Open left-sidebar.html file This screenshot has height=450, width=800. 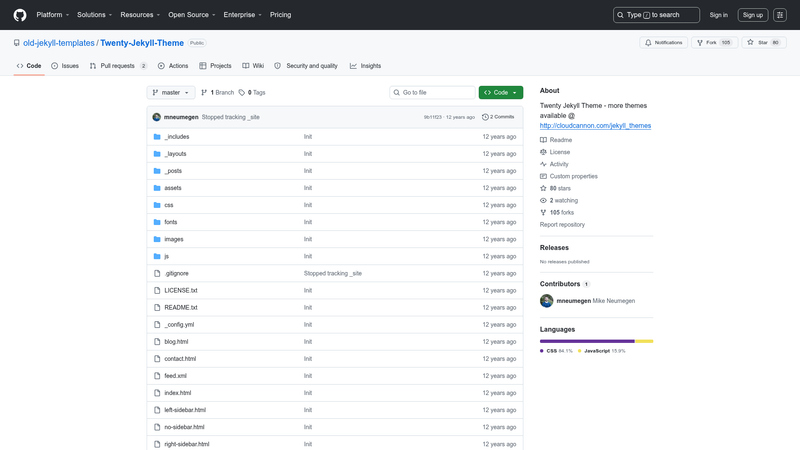click(185, 410)
